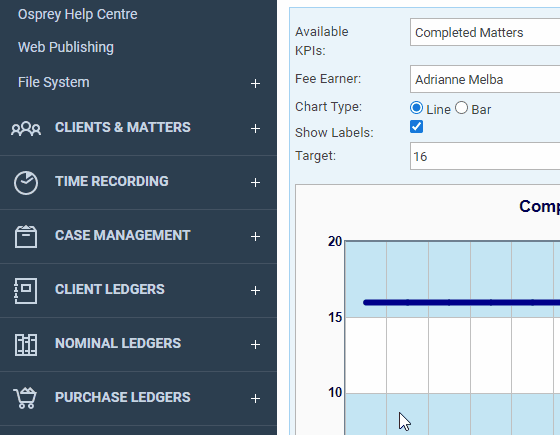Viewport: 560px width, 435px height.
Task: Expand the File System plus sign
Action: pos(255,84)
